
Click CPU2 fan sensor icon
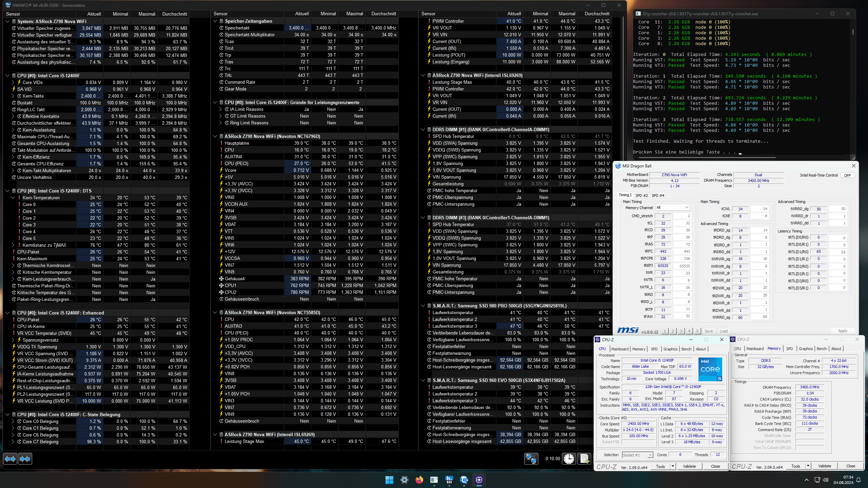221,292
